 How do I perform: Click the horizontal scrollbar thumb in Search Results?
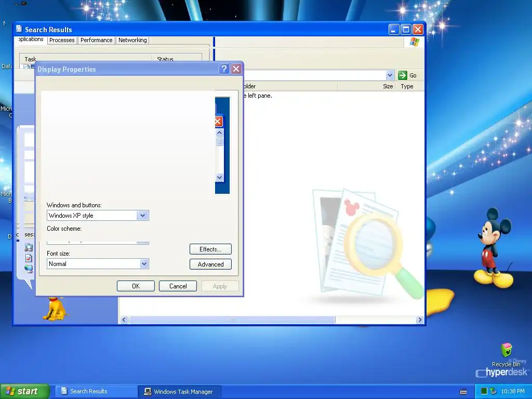[232, 320]
